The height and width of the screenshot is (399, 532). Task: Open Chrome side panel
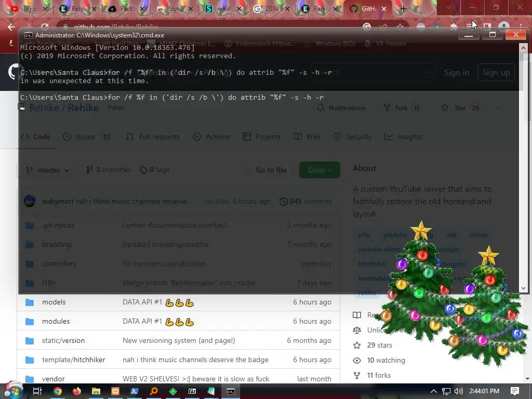(x=487, y=27)
